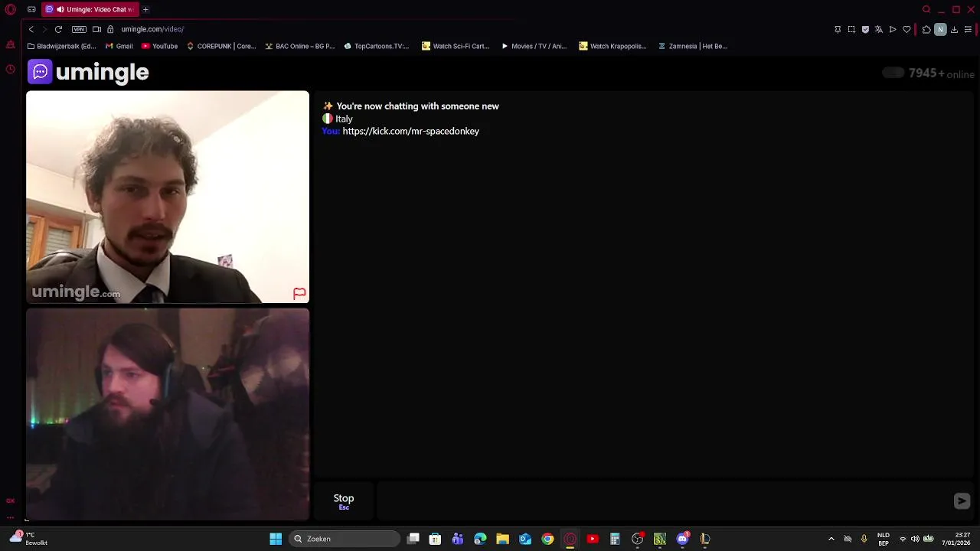Open the search tabs magnifier icon

(x=926, y=10)
